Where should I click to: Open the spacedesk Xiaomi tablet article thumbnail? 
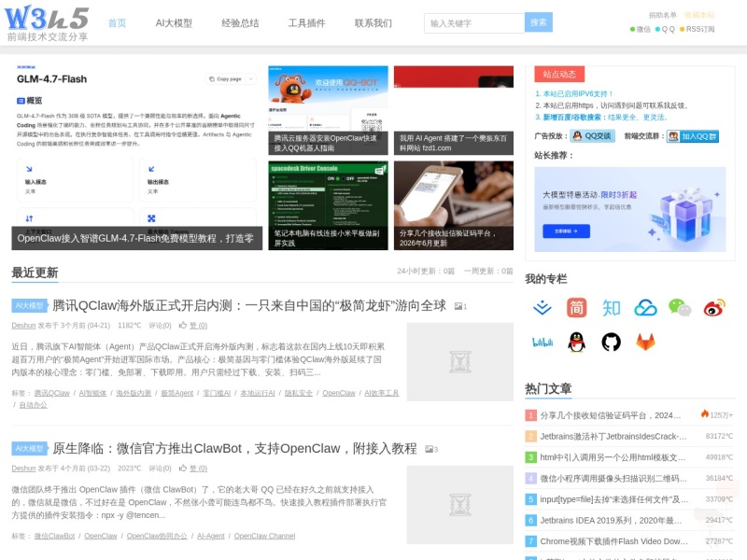point(329,205)
